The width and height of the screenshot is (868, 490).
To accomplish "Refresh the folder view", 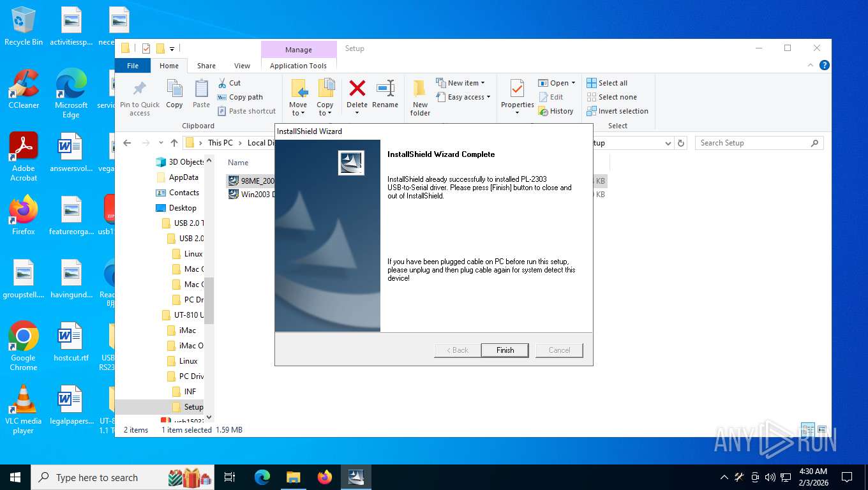I will point(681,143).
